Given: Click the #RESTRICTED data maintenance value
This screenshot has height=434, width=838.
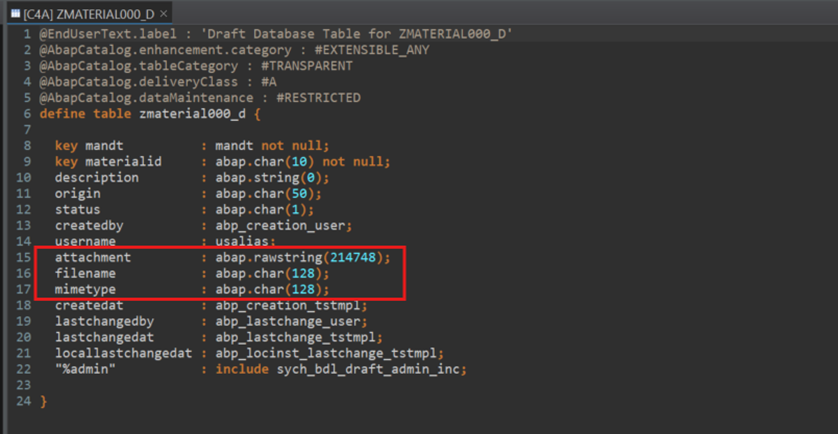Looking at the screenshot, I should coord(312,98).
